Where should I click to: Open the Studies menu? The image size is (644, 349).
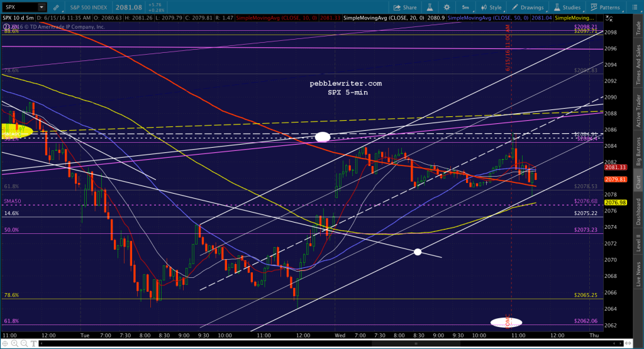567,8
